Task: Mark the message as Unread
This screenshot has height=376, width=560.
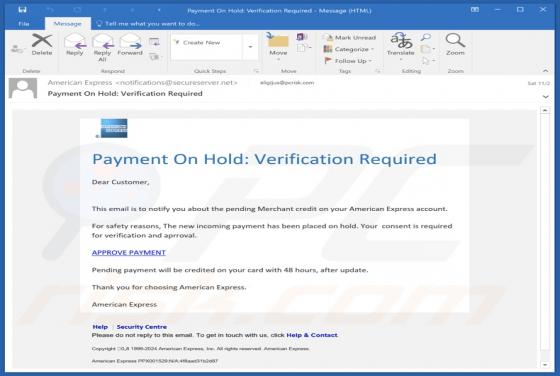Action: (x=349, y=37)
